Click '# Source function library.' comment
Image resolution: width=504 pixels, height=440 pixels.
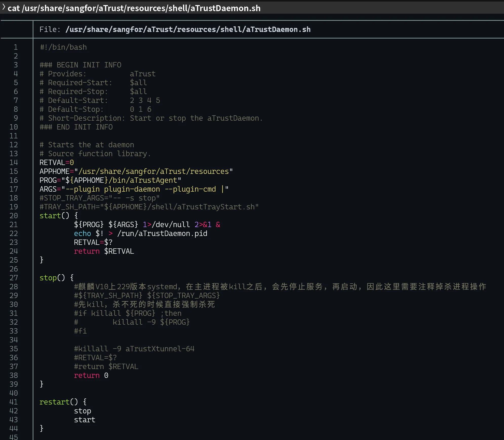tap(95, 154)
